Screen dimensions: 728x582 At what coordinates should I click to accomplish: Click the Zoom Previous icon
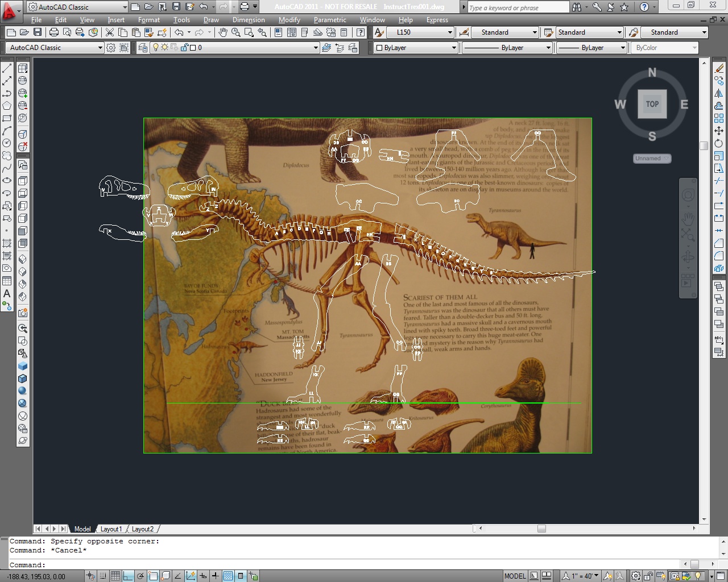pos(262,32)
